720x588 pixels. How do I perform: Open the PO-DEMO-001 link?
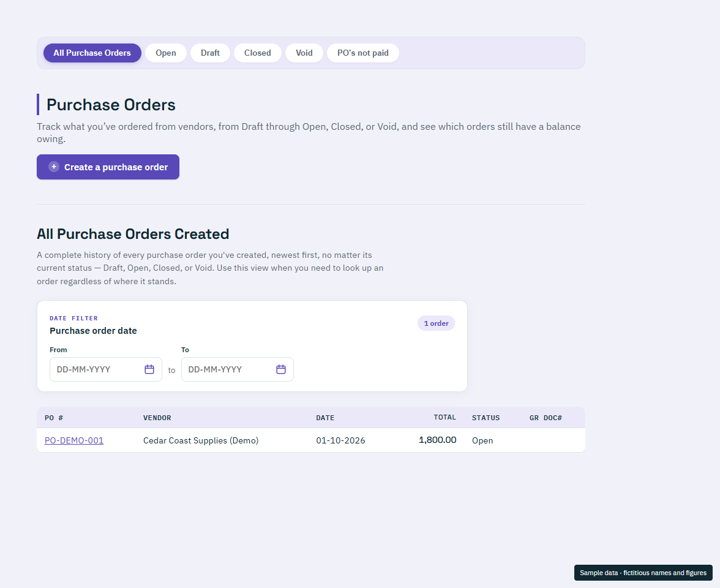(74, 440)
